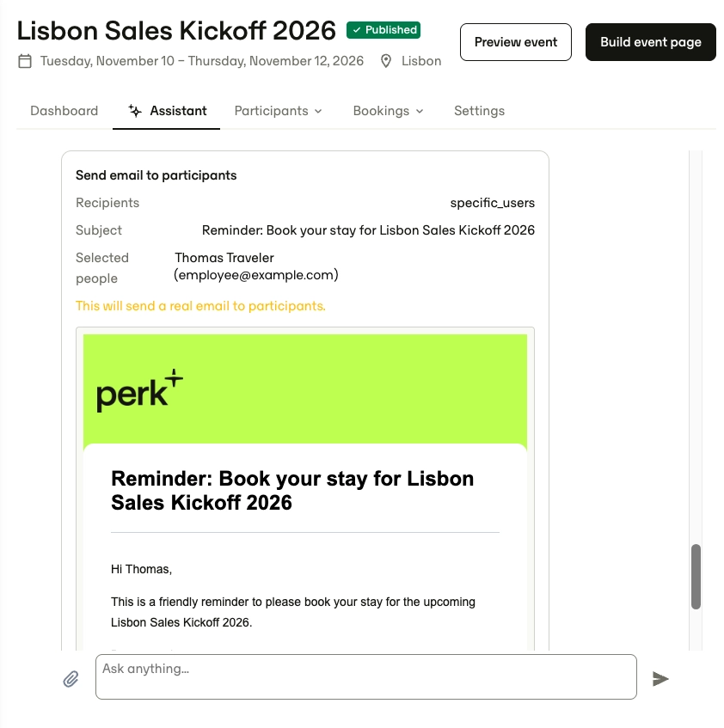The width and height of the screenshot is (724, 728).
Task: Focus the Ask anything input field
Action: [x=366, y=677]
